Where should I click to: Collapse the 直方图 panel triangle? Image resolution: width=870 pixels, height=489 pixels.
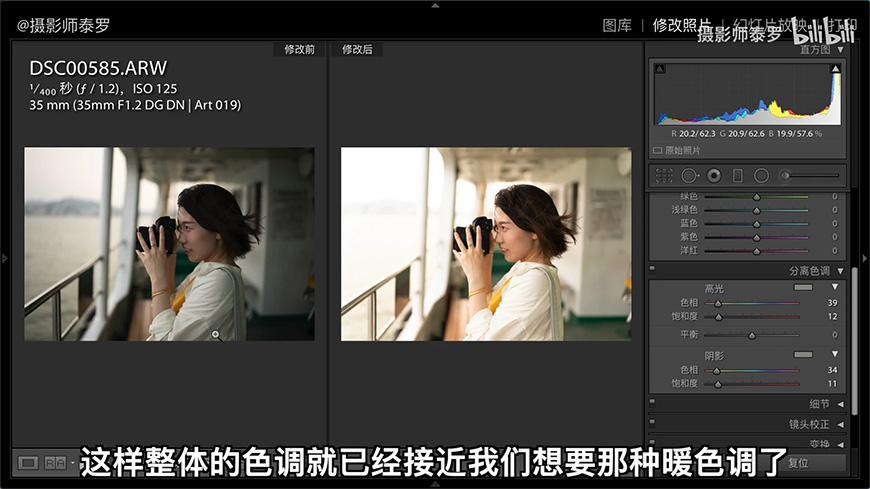tap(841, 49)
